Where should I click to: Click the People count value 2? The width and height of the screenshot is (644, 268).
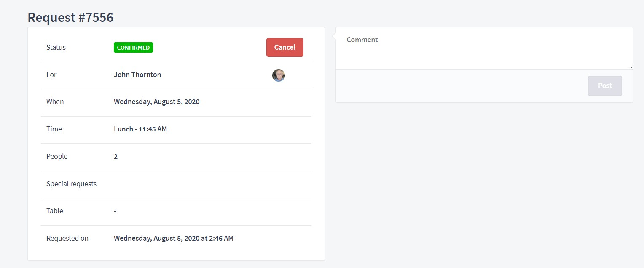click(115, 156)
